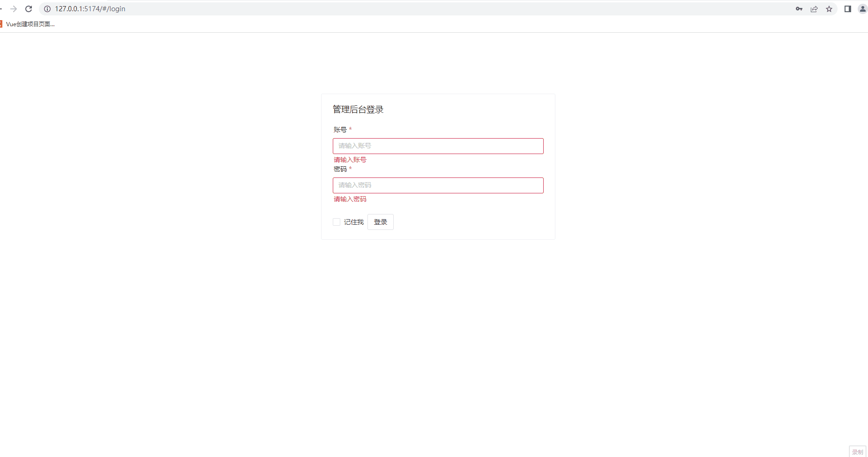Open the browser profile avatar
The width and height of the screenshot is (868, 457).
pyautogui.click(x=862, y=8)
